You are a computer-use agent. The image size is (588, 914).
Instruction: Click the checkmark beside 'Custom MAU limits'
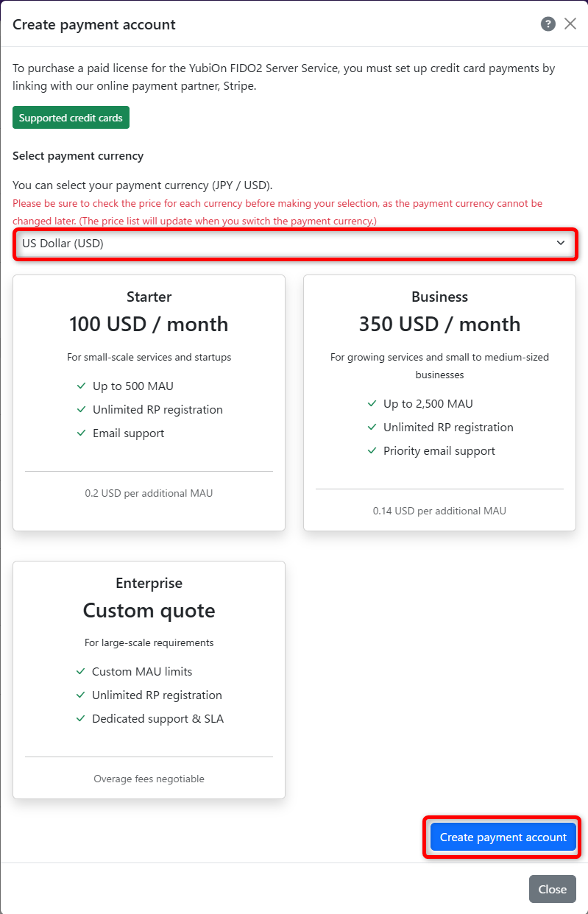click(81, 671)
